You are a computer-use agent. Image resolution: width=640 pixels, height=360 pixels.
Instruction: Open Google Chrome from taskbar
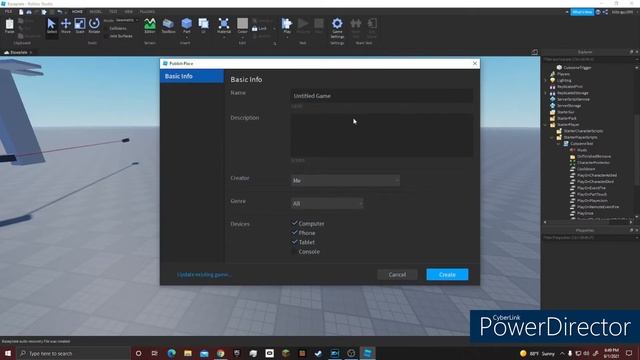tap(220, 353)
